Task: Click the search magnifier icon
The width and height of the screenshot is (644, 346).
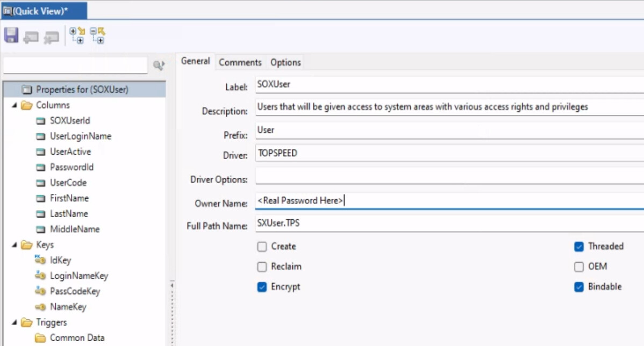Action: (158, 66)
